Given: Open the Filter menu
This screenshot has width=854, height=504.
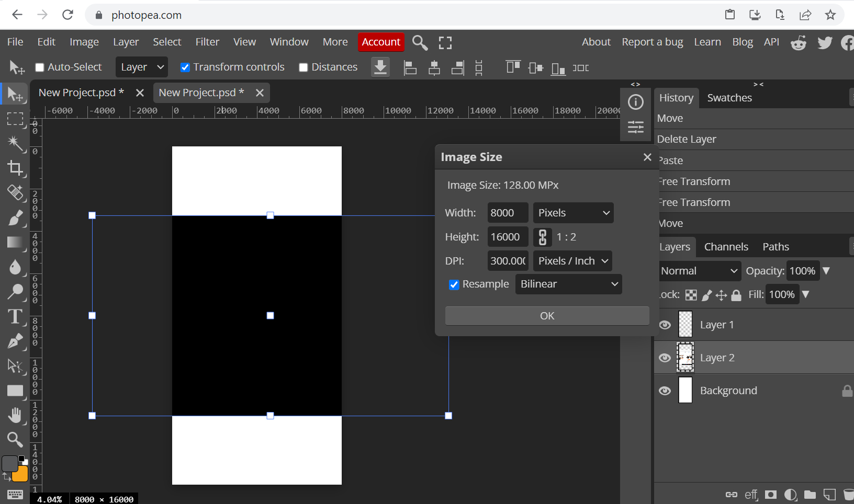Looking at the screenshot, I should (x=207, y=42).
